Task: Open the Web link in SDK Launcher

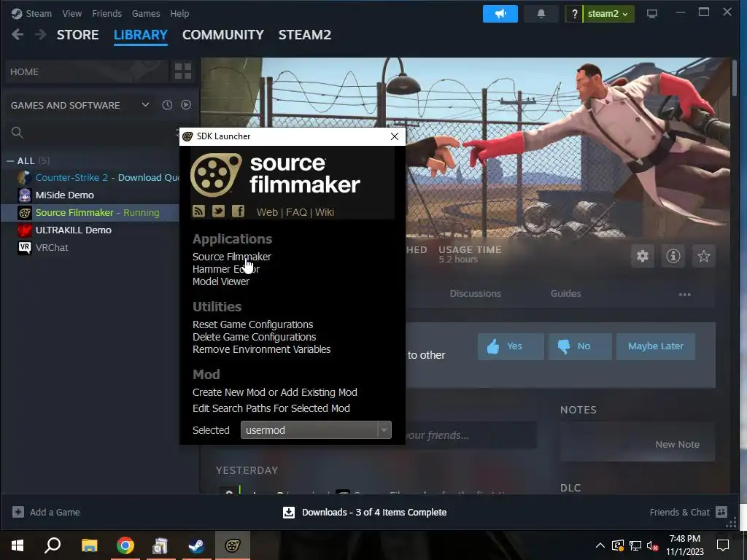Action: (x=267, y=212)
